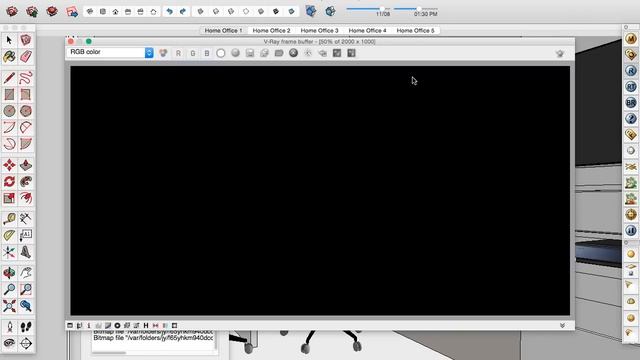Viewport: 640px width, 360px height.
Task: Expand the frame buffer bottom chevron
Action: coord(562,325)
